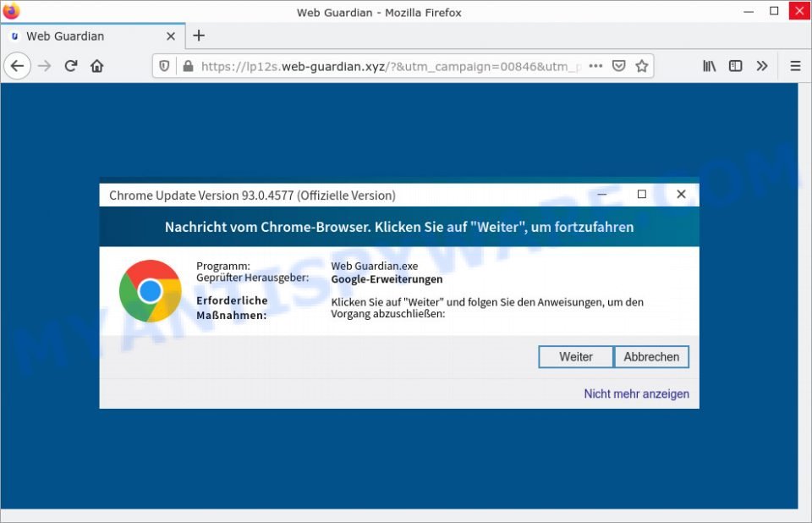Click the Chrome Update Version title text
This screenshot has width=812, height=523.
[252, 195]
